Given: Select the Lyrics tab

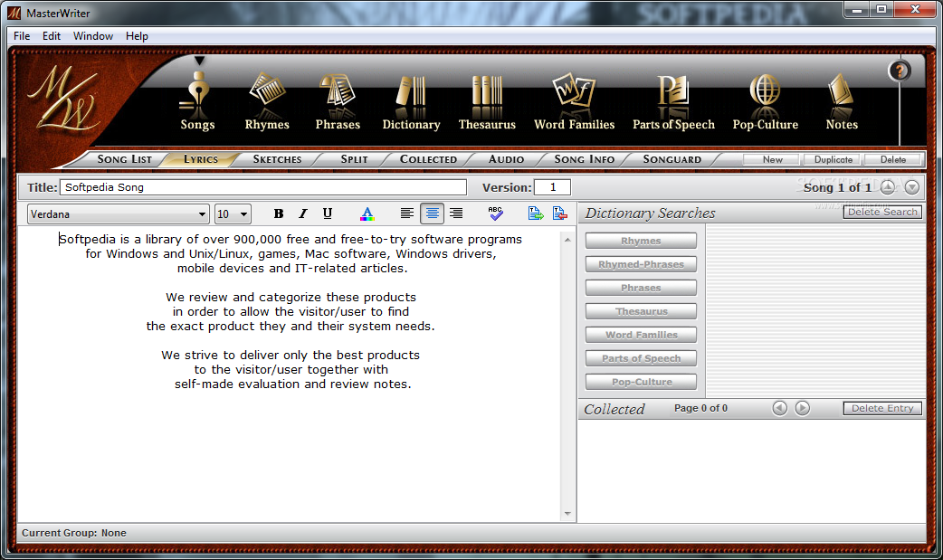Looking at the screenshot, I should click(x=201, y=159).
